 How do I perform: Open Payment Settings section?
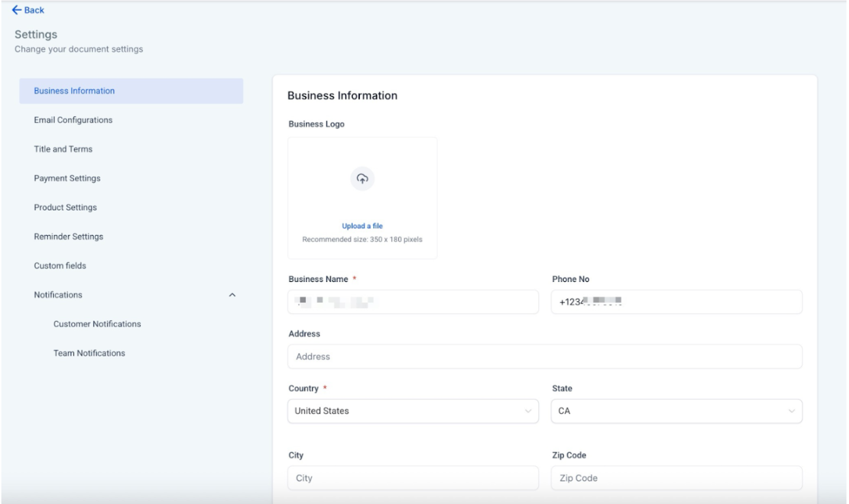(x=67, y=178)
